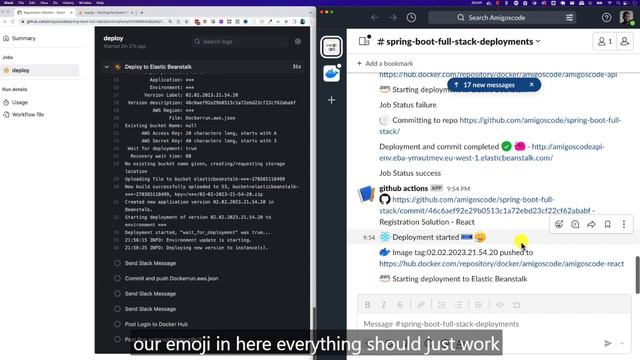Image resolution: width=640 pixels, height=360 pixels.
Task: Insert inline code in composer
Action: point(499,305)
